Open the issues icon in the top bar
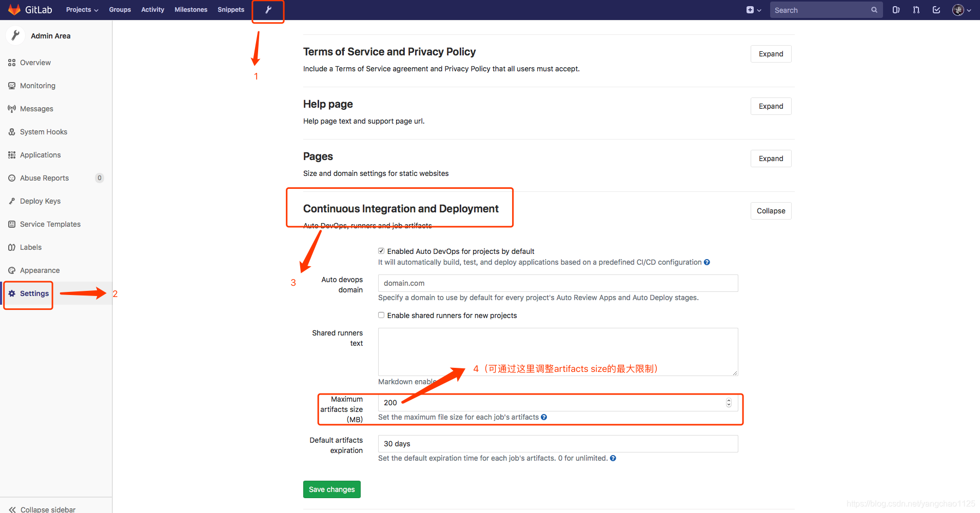Screen dimensions: 980x513 point(895,9)
